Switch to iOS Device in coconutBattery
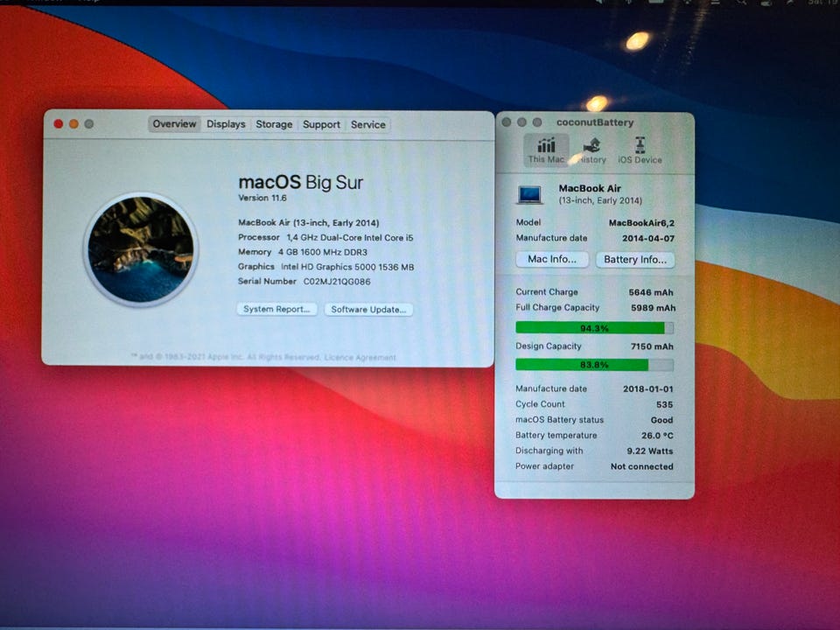Screen dimensions: 840x630 pyautogui.click(x=640, y=150)
